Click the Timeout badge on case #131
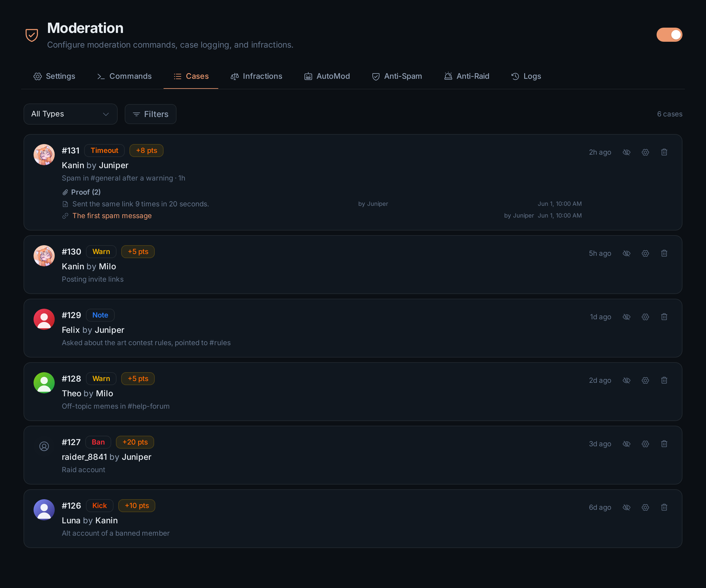Image resolution: width=706 pixels, height=588 pixels. (x=104, y=151)
